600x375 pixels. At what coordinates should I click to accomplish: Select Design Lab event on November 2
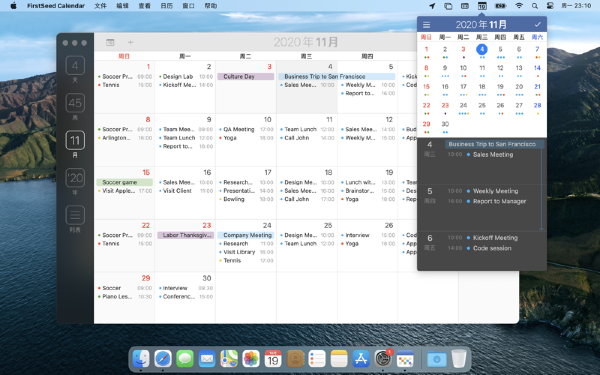click(186, 77)
